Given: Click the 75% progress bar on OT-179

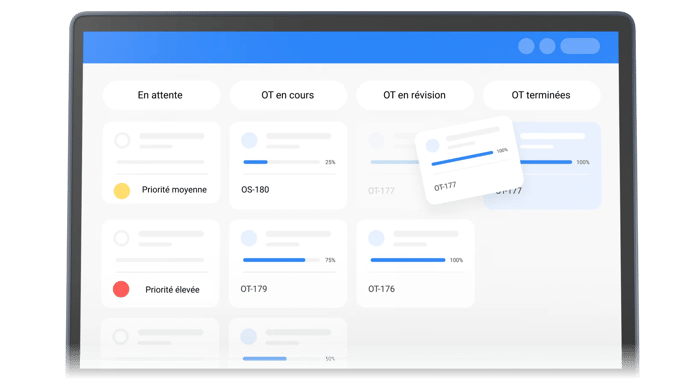Looking at the screenshot, I should point(281,260).
